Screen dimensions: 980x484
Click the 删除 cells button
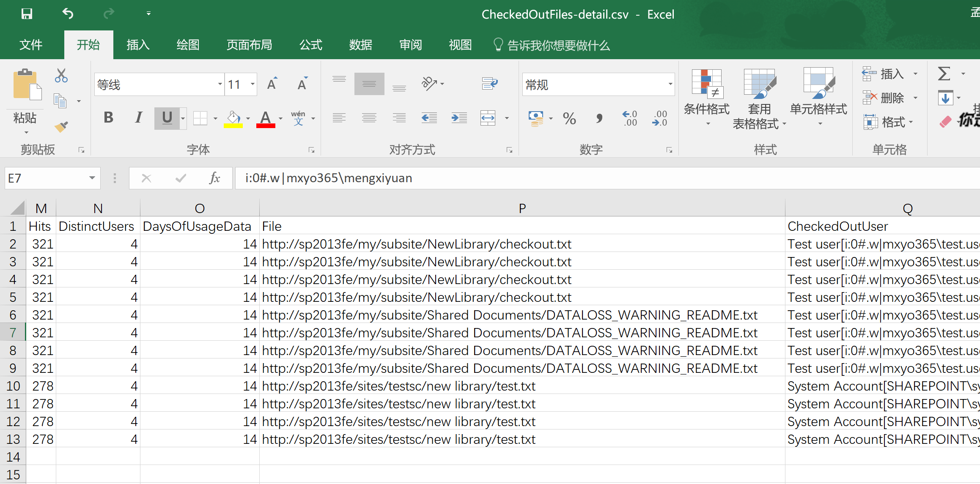[x=883, y=98]
